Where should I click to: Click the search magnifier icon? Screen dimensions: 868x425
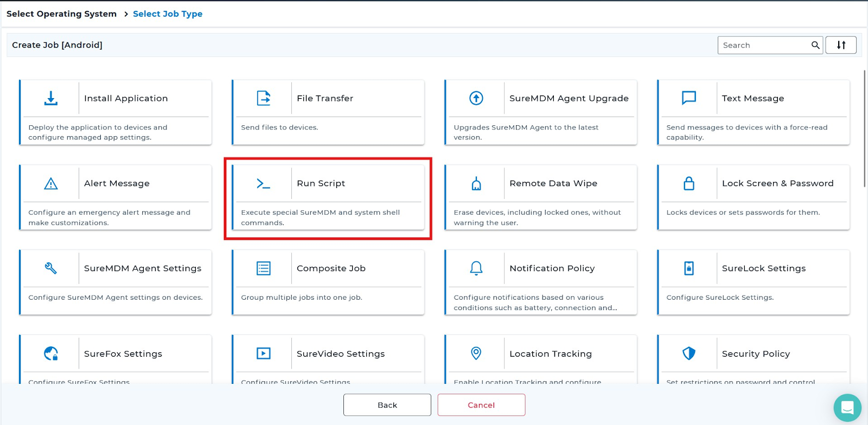[x=815, y=45]
